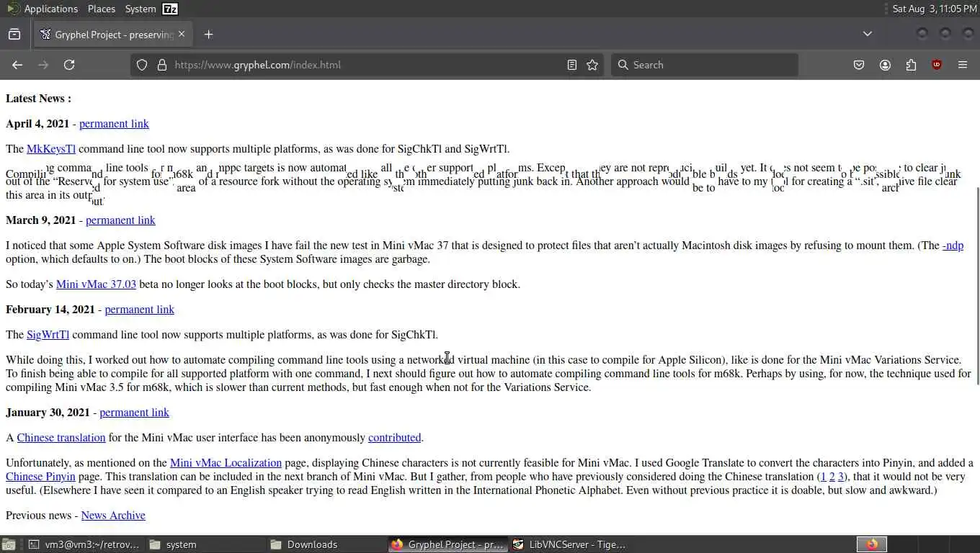Switch to the LibVNCServer TigerVNC window

pos(569,544)
